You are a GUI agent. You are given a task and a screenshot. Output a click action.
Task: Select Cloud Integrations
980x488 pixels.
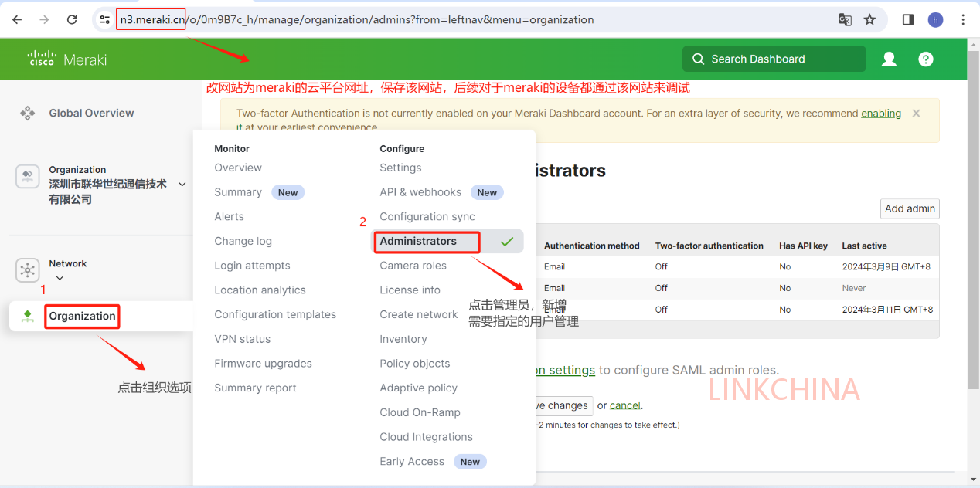[426, 437]
